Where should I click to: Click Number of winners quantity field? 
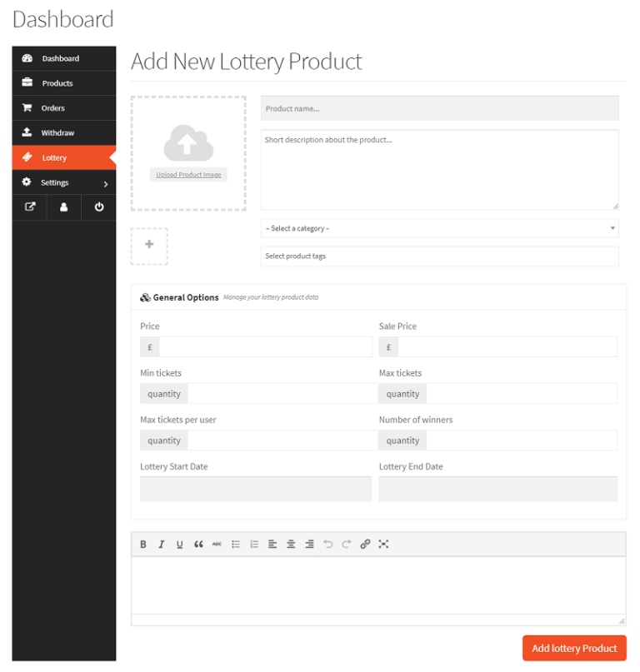click(522, 441)
